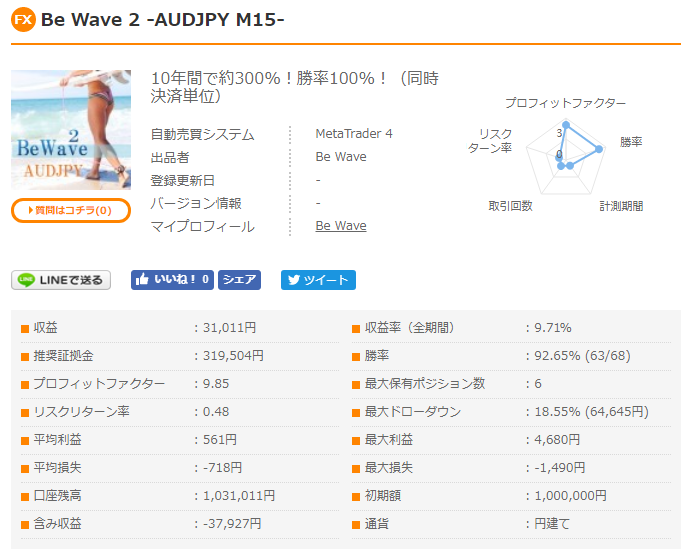Open the Be Wave profile link
Image resolution: width=690 pixels, height=553 pixels.
click(x=341, y=226)
